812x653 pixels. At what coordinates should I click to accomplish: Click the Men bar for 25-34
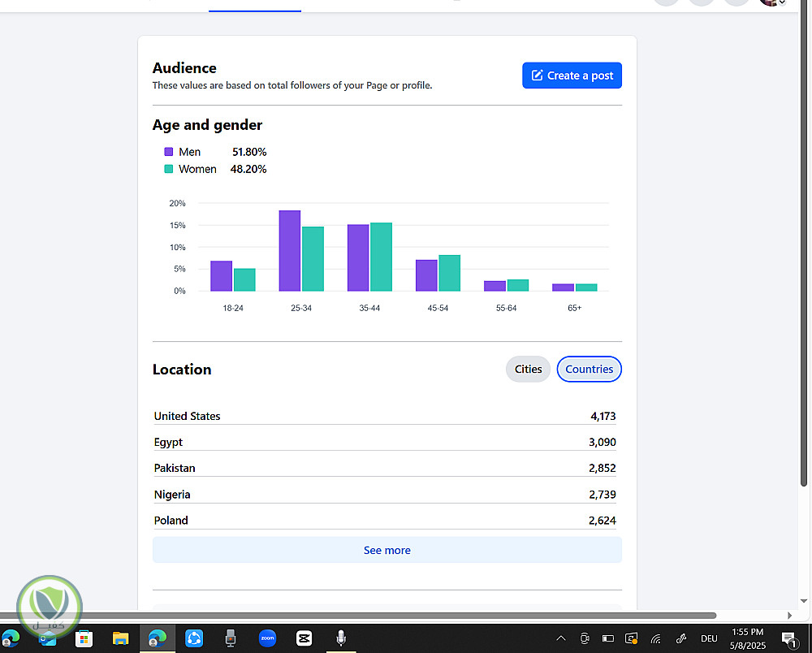(290, 251)
